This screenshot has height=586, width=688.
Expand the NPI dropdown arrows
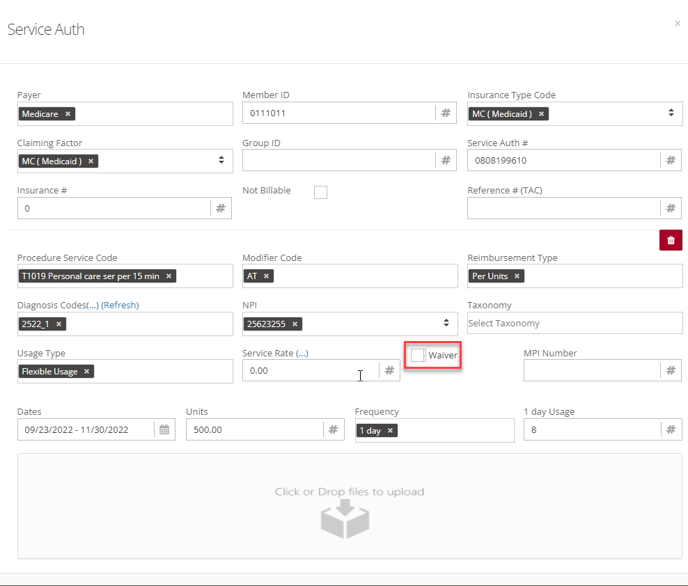(x=446, y=323)
